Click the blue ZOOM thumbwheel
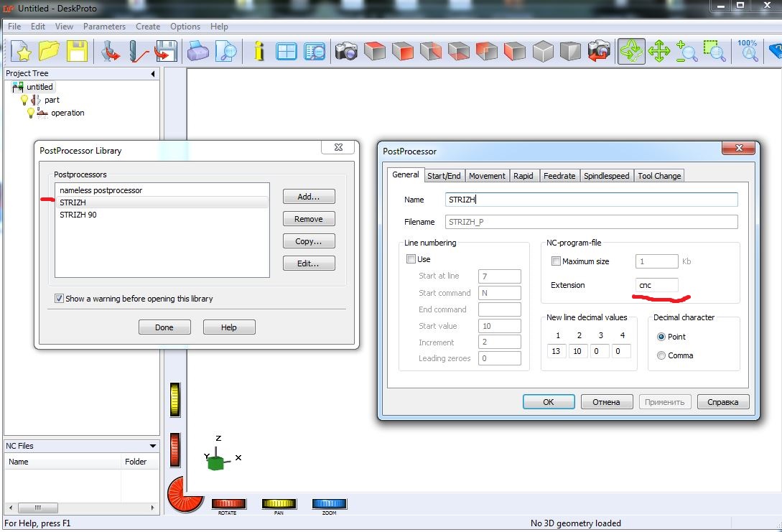Image resolution: width=782 pixels, height=532 pixels. 329,504
